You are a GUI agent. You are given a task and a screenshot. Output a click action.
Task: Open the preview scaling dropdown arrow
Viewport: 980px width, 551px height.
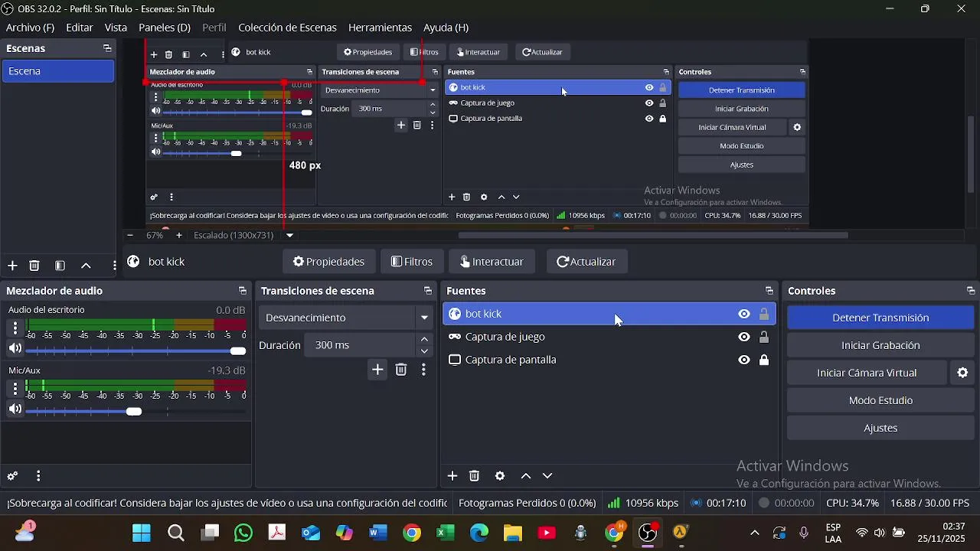coord(289,236)
